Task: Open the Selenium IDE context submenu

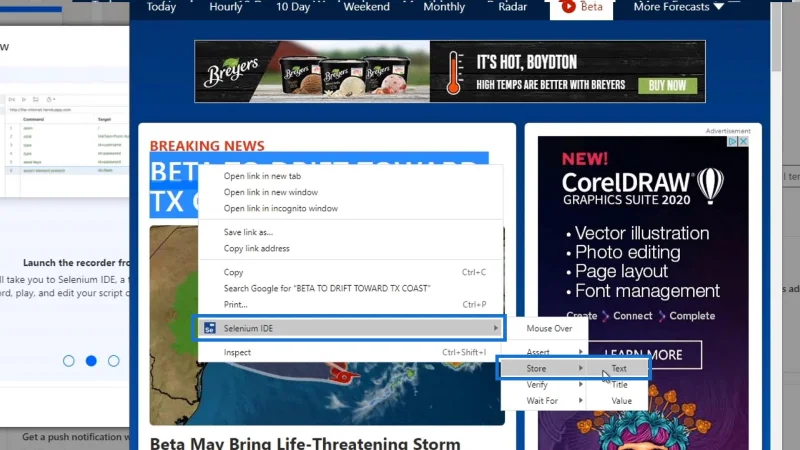Action: (x=351, y=328)
